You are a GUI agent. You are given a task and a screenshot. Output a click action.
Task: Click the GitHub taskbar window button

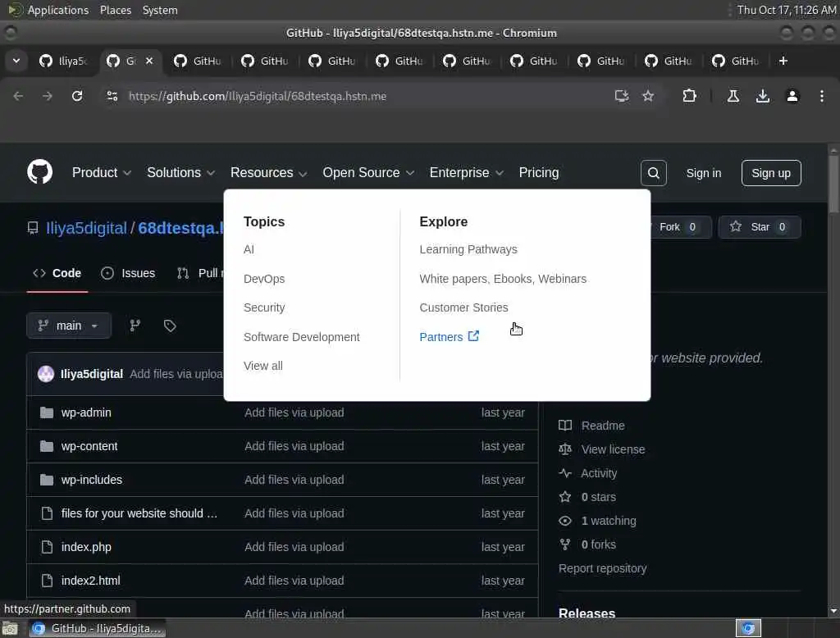(97, 628)
